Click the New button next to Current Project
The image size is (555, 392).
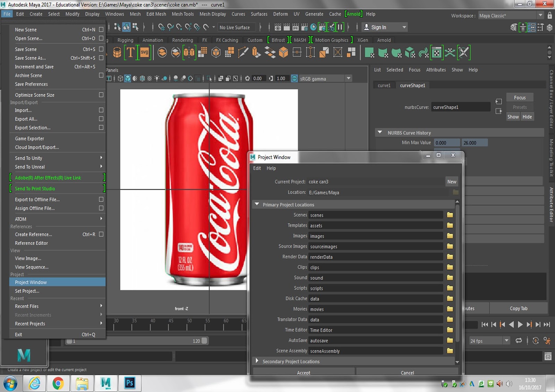pos(452,181)
